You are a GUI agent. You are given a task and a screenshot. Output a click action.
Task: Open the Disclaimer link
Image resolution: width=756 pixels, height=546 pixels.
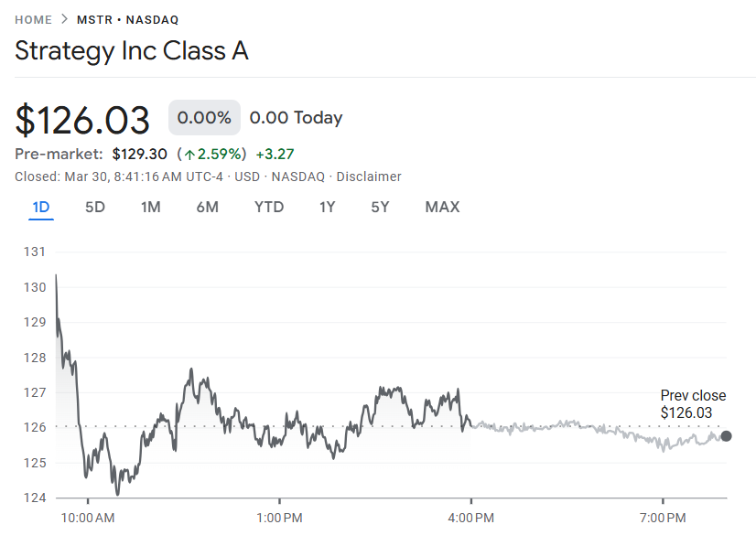[369, 177]
